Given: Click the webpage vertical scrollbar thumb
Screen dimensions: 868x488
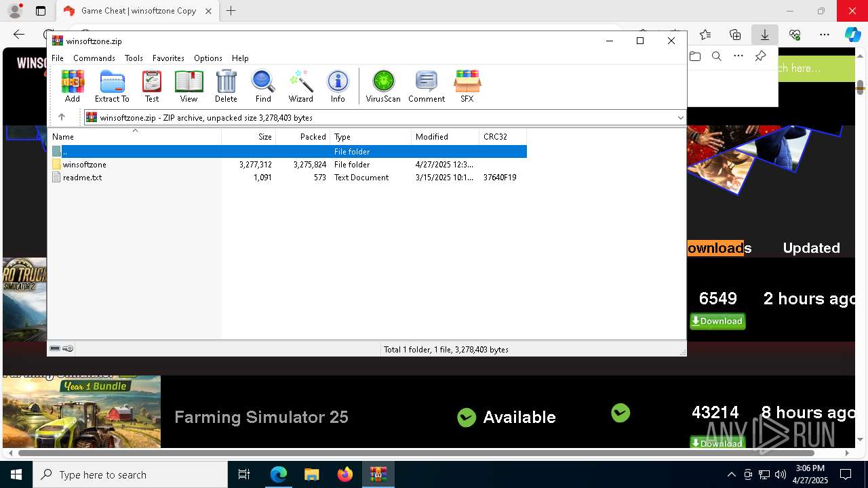Looking at the screenshot, I should coord(861,87).
